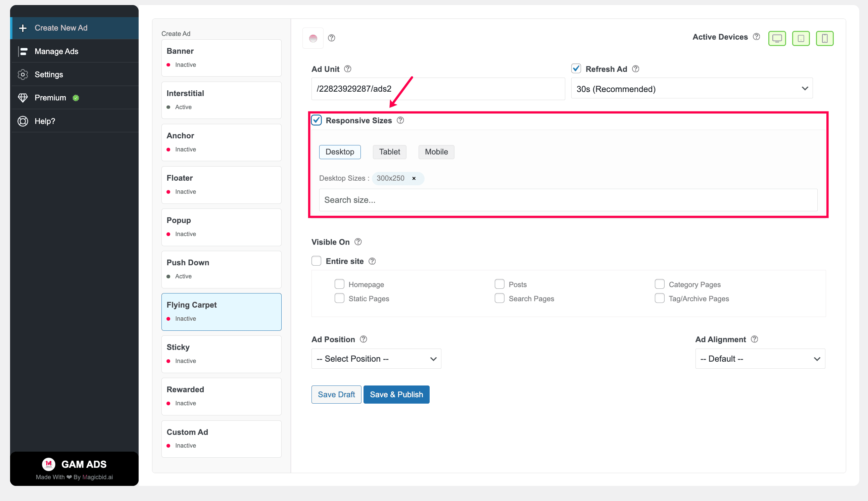The image size is (868, 501).
Task: Check the Posts checkbox
Action: [499, 284]
